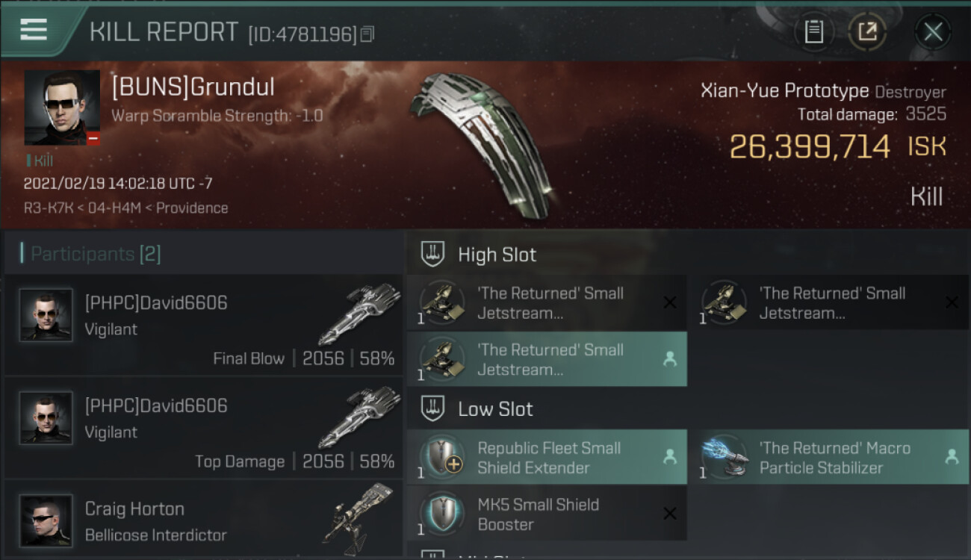Viewport: 971px width, 560px height.
Task: Click Grundul's pilot portrait
Action: coord(62,108)
